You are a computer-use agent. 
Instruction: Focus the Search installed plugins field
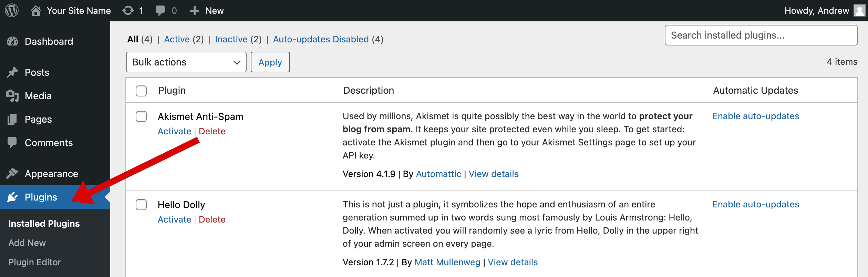tap(761, 35)
